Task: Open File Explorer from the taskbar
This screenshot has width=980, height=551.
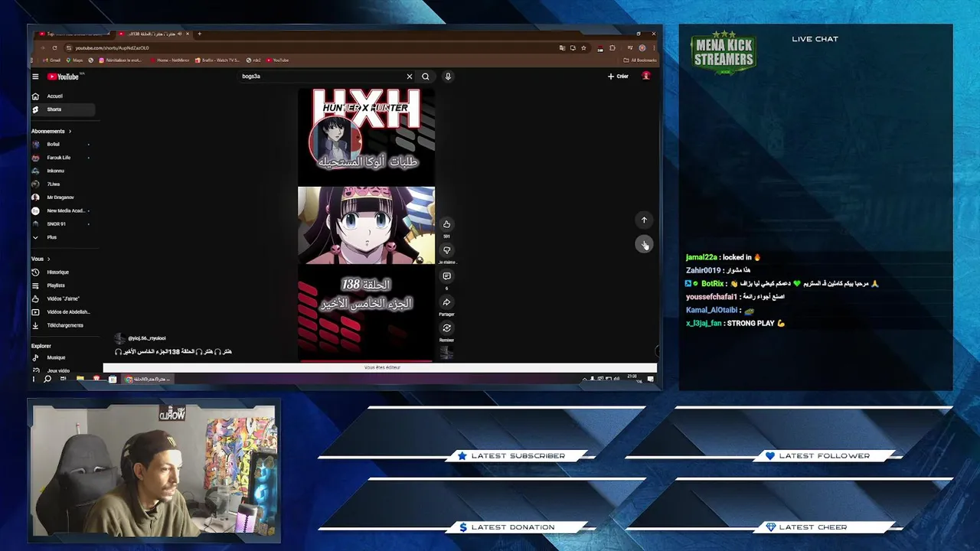Action: coord(80,379)
